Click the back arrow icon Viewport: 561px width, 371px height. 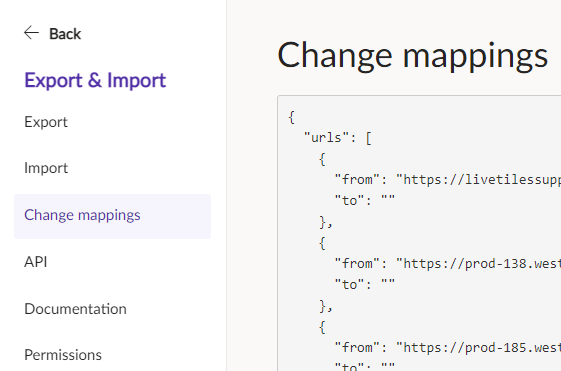tap(31, 33)
